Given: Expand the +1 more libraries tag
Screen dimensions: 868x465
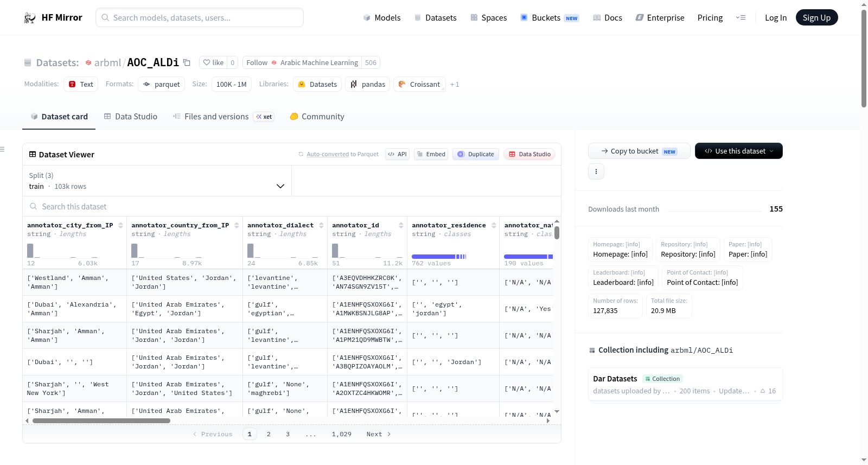Looking at the screenshot, I should 455,85.
